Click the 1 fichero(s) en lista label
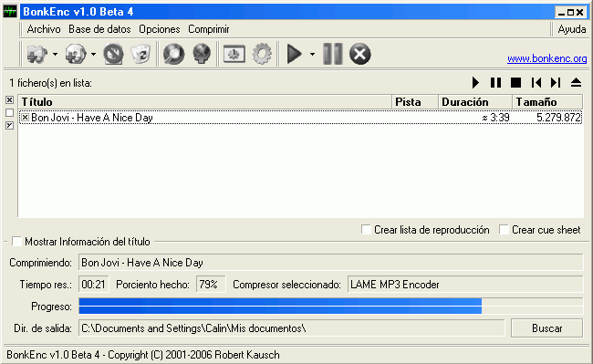This screenshot has height=364, width=593. (x=50, y=83)
